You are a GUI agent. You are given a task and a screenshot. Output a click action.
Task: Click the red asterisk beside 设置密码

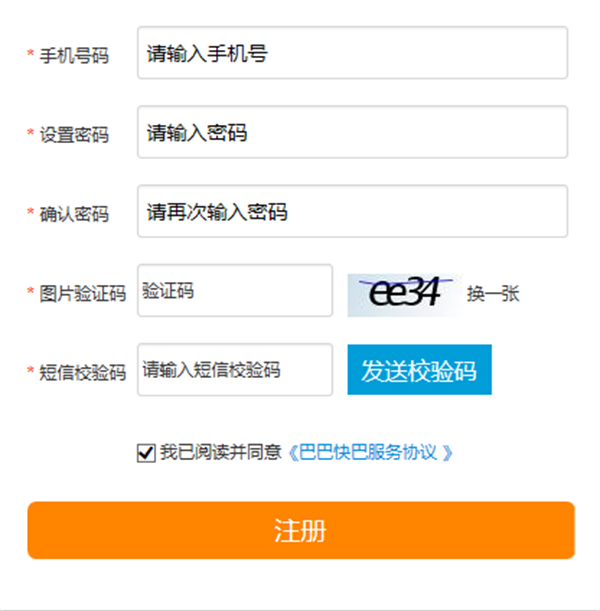30,134
